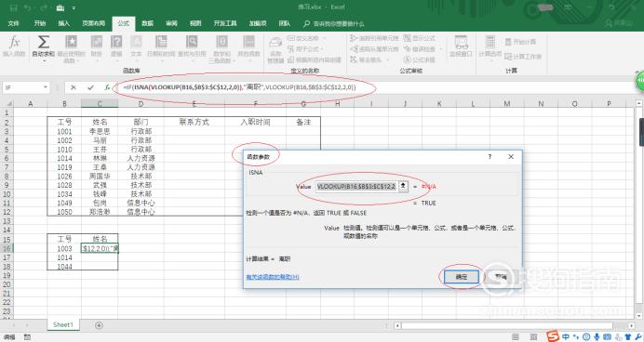Click Define Name in ribbon

[306, 38]
